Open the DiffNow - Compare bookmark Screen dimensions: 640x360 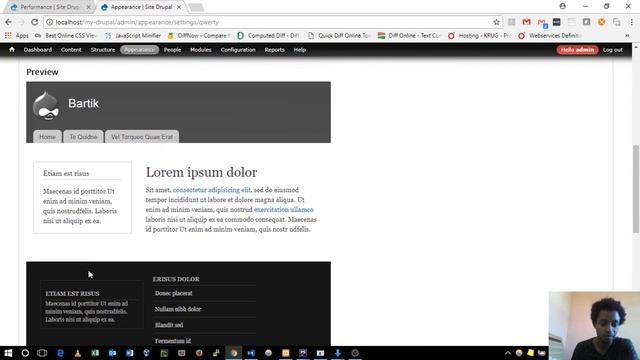point(199,36)
